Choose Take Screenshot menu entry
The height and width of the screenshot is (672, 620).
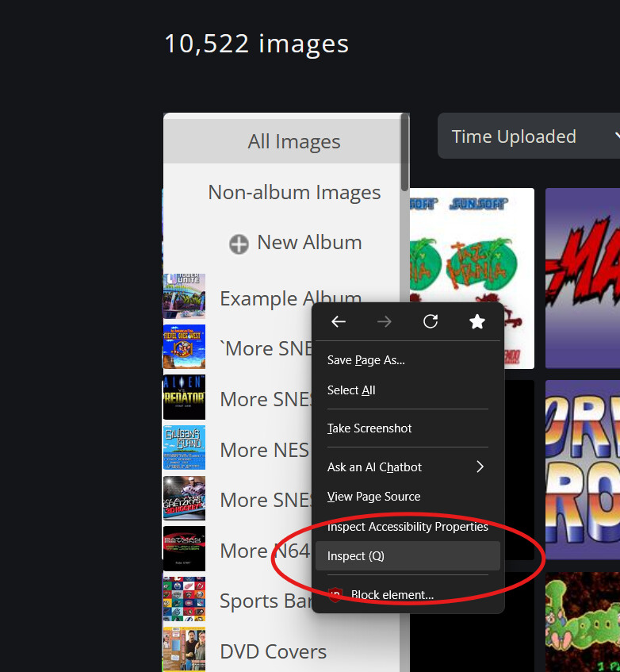coord(369,428)
